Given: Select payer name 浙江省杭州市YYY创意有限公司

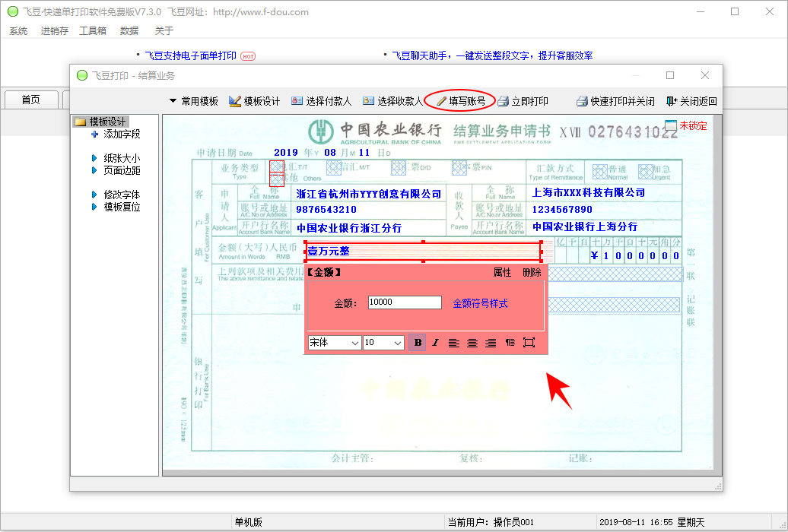Looking at the screenshot, I should pyautogui.click(x=368, y=194).
